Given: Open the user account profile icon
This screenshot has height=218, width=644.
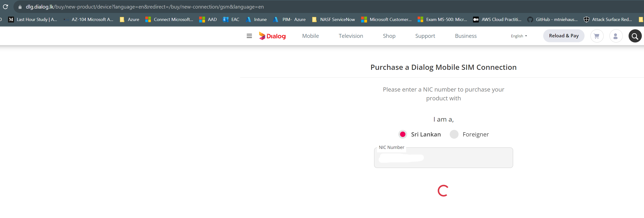Looking at the screenshot, I should [x=616, y=36].
